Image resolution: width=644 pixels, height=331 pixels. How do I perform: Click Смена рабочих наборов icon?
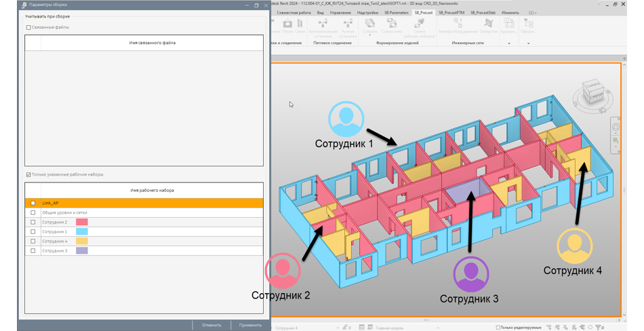[420, 24]
